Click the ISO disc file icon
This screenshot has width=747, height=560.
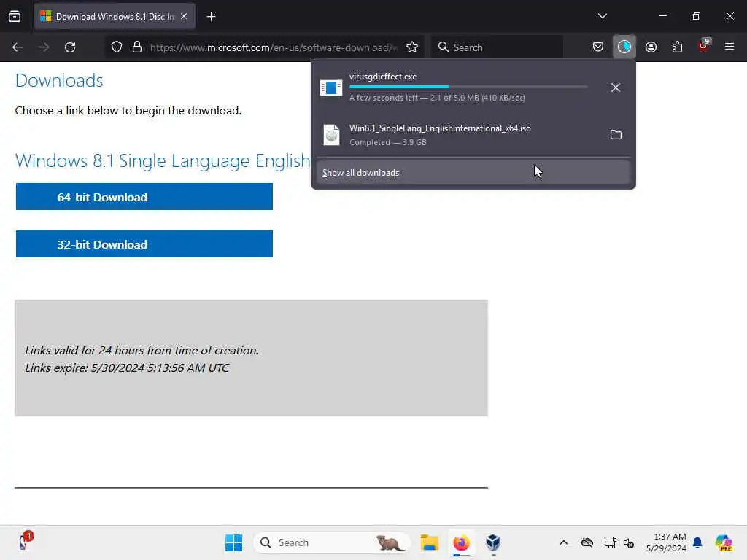331,135
